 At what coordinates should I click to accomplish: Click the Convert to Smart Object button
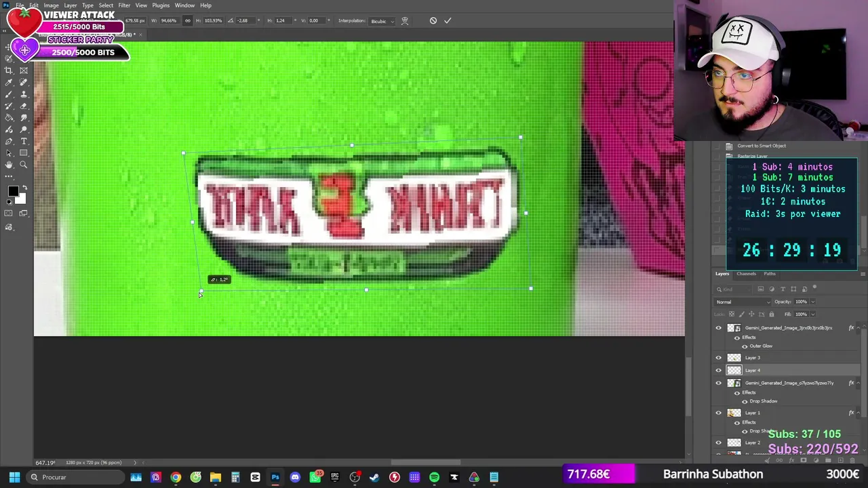pyautogui.click(x=762, y=146)
